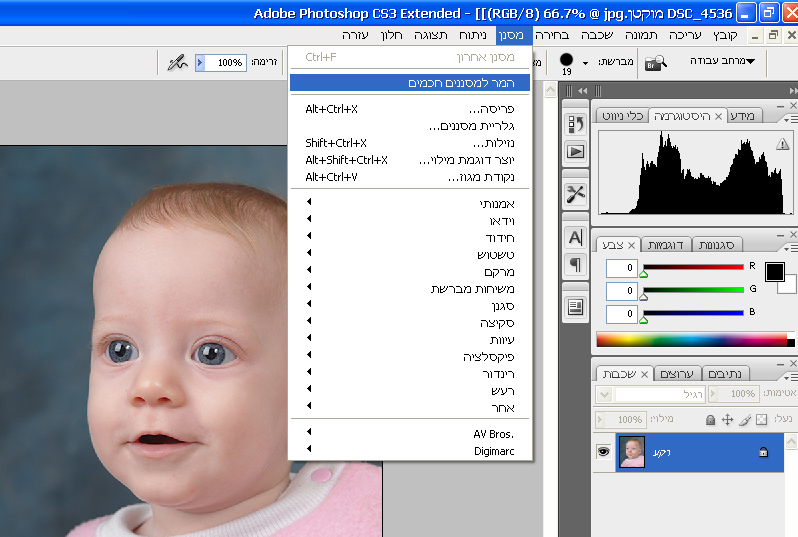Click the play actions icon in side dock

click(x=575, y=151)
